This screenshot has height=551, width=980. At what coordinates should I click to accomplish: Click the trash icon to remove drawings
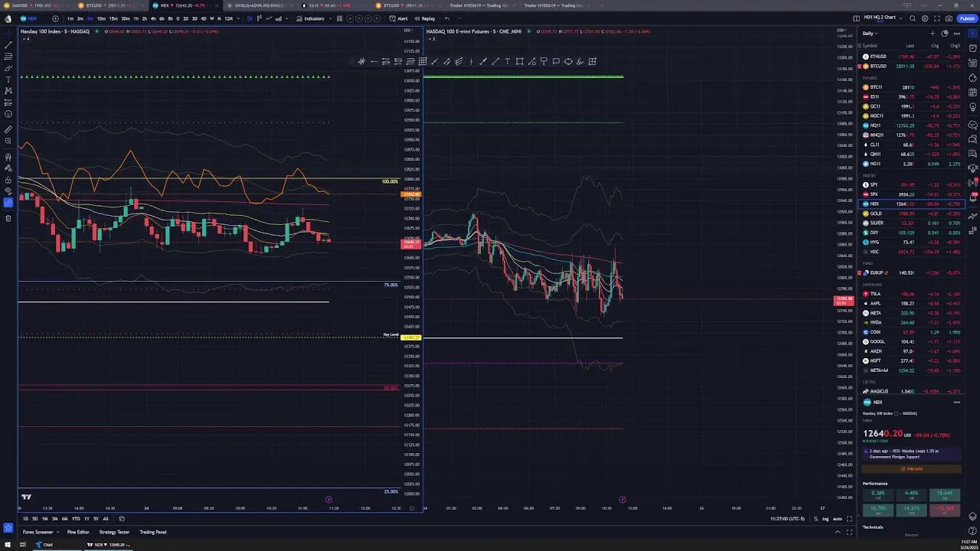tap(8, 218)
